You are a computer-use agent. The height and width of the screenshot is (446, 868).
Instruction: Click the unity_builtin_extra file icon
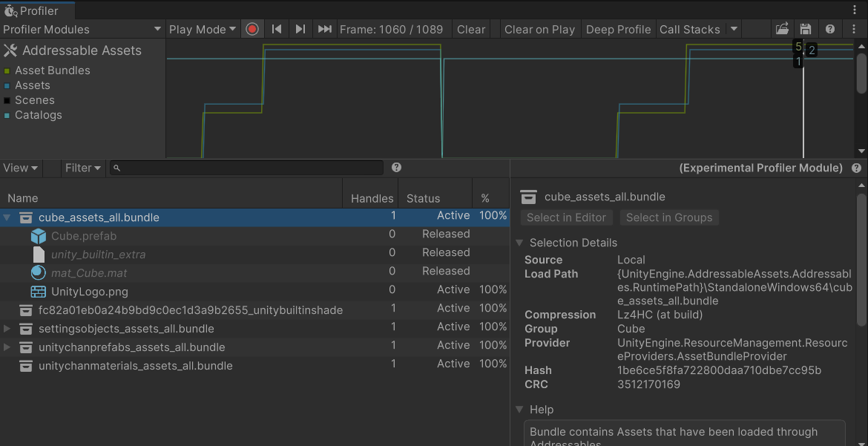[x=38, y=255]
